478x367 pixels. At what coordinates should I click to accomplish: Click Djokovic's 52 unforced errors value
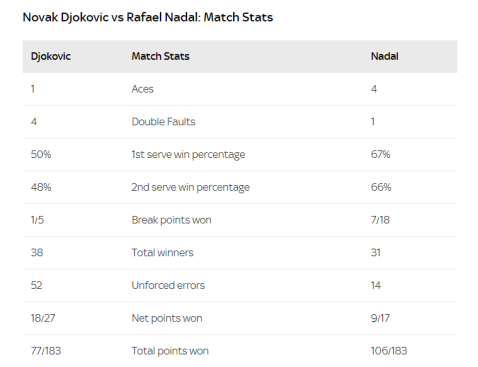click(x=37, y=285)
